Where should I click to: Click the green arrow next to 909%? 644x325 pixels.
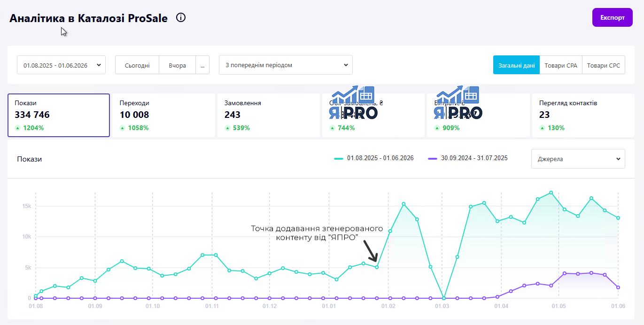437,128
